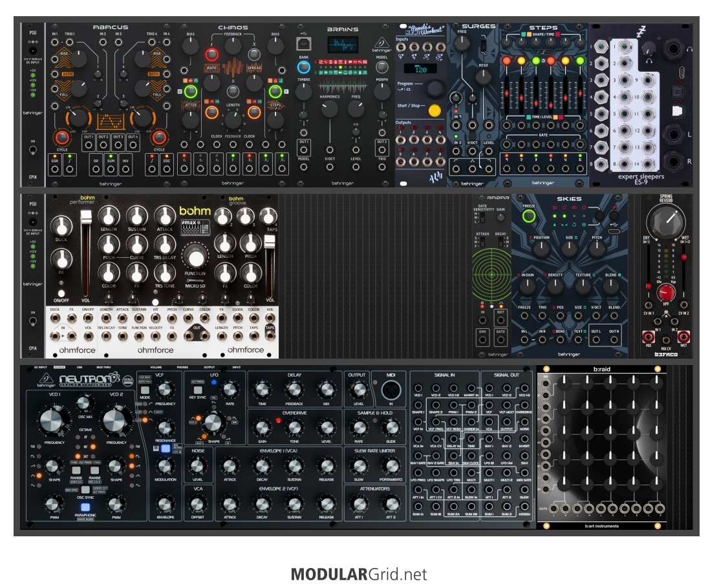Viewport: 719px width, 588px height.
Task: Toggle the ON/OFF button on bohm performer
Action: (x=61, y=294)
